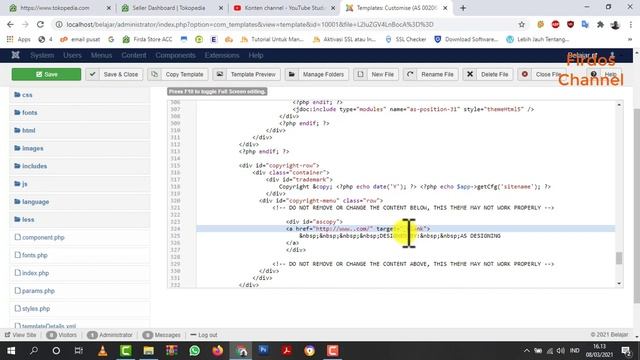Click taskbar search icon

coord(34,351)
